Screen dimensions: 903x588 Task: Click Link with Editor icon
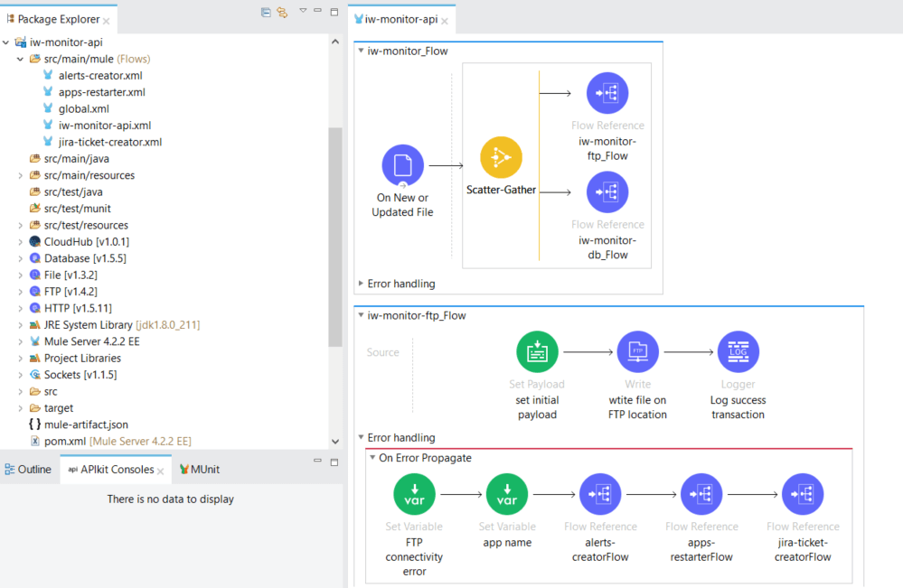[282, 12]
